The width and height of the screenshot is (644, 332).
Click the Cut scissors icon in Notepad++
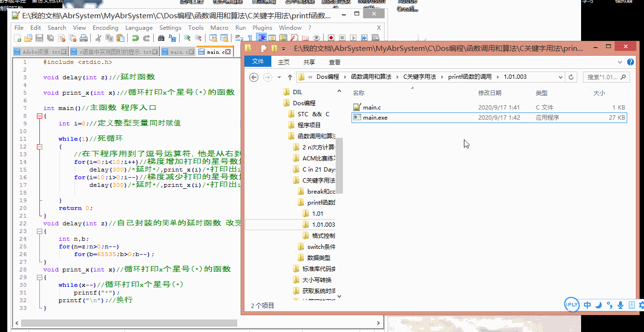click(x=98, y=38)
